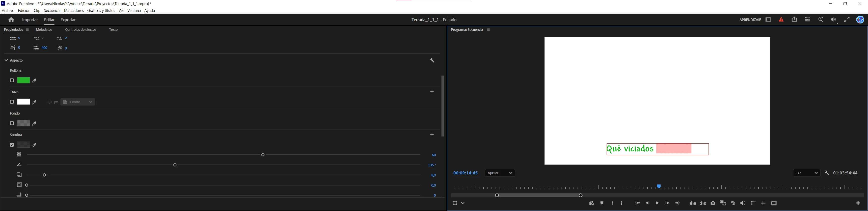
Task: Go to In point button
Action: (638, 203)
